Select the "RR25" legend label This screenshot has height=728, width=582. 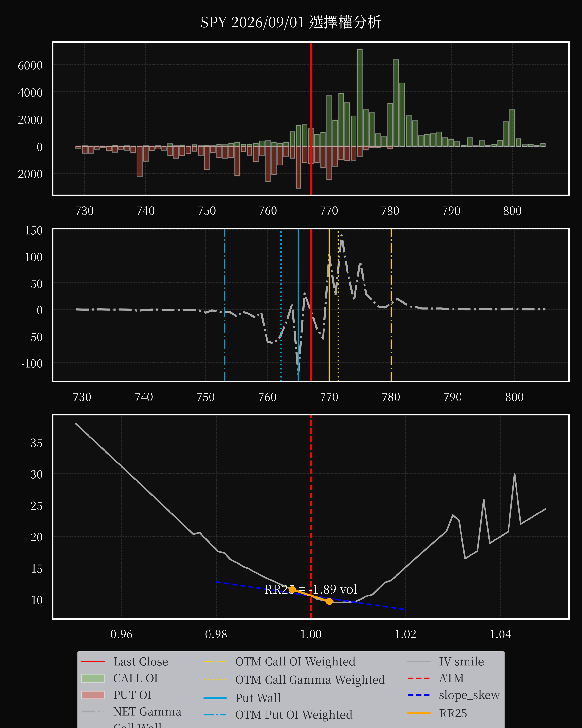click(453, 713)
